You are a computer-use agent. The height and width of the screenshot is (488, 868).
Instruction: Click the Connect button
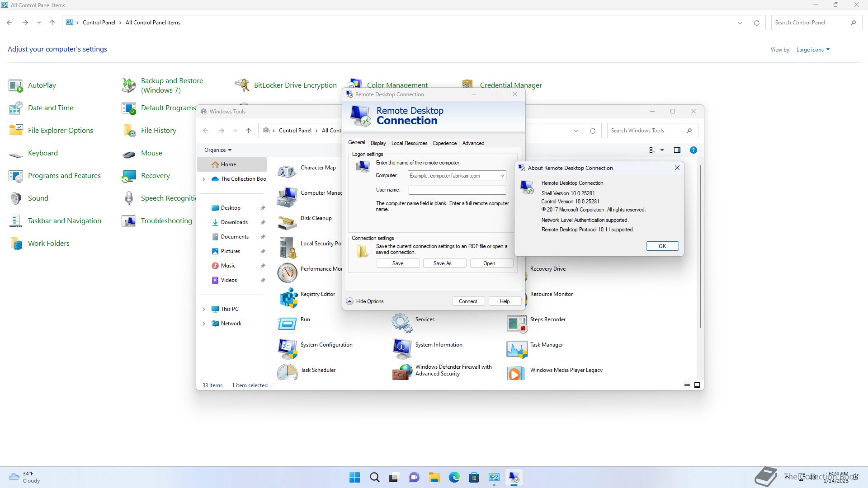pyautogui.click(x=468, y=301)
